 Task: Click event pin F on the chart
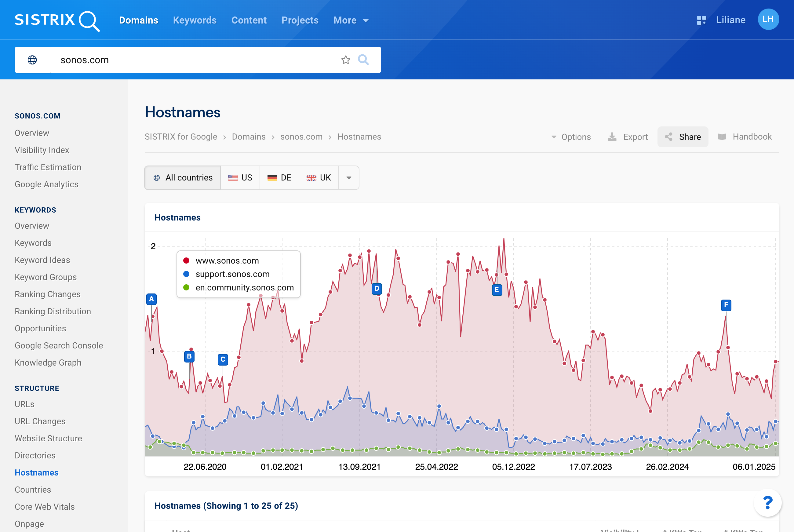[726, 305]
